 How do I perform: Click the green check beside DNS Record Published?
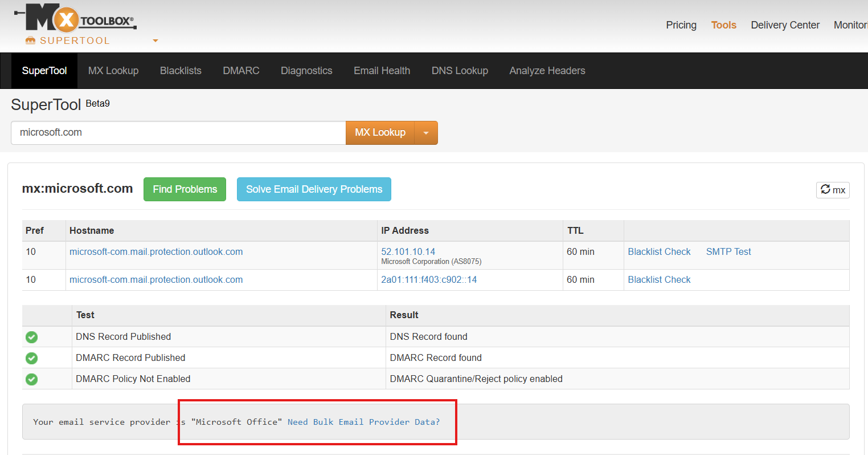(x=32, y=337)
